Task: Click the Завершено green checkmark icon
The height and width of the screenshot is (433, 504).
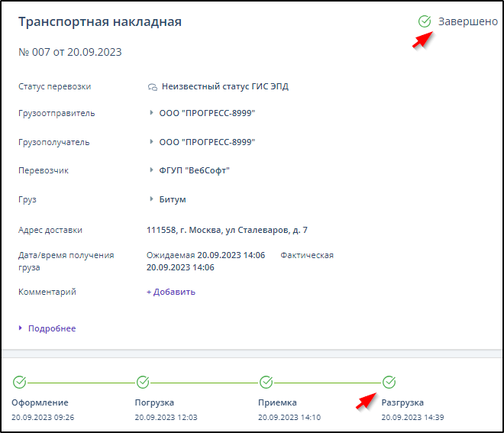Action: click(425, 21)
